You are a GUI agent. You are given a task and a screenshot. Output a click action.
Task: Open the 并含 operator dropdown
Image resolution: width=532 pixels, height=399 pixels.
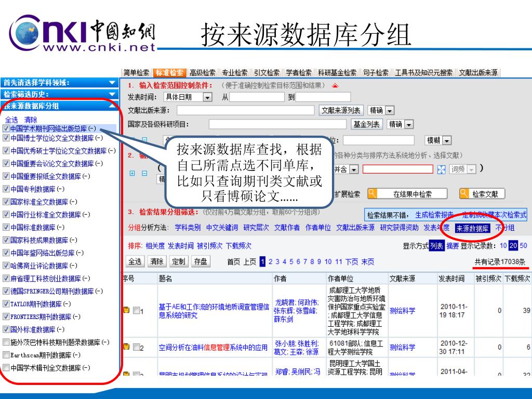pos(354,169)
